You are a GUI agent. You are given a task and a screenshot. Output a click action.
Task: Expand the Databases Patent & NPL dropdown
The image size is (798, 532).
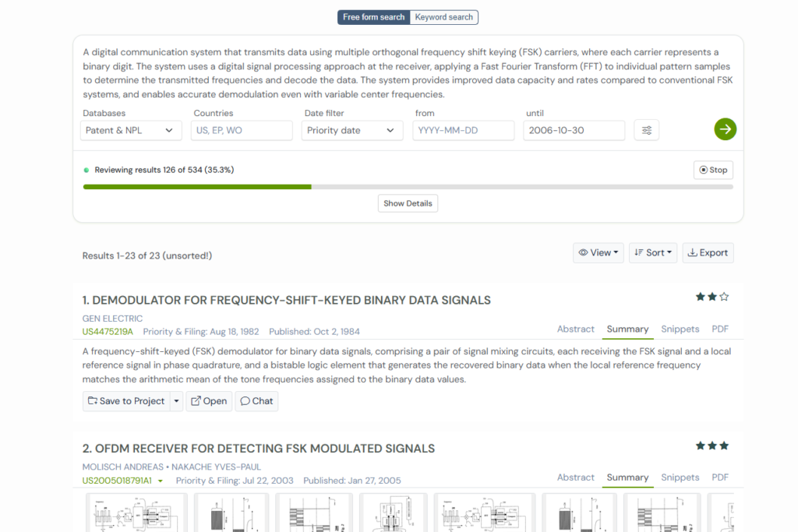pyautogui.click(x=131, y=130)
